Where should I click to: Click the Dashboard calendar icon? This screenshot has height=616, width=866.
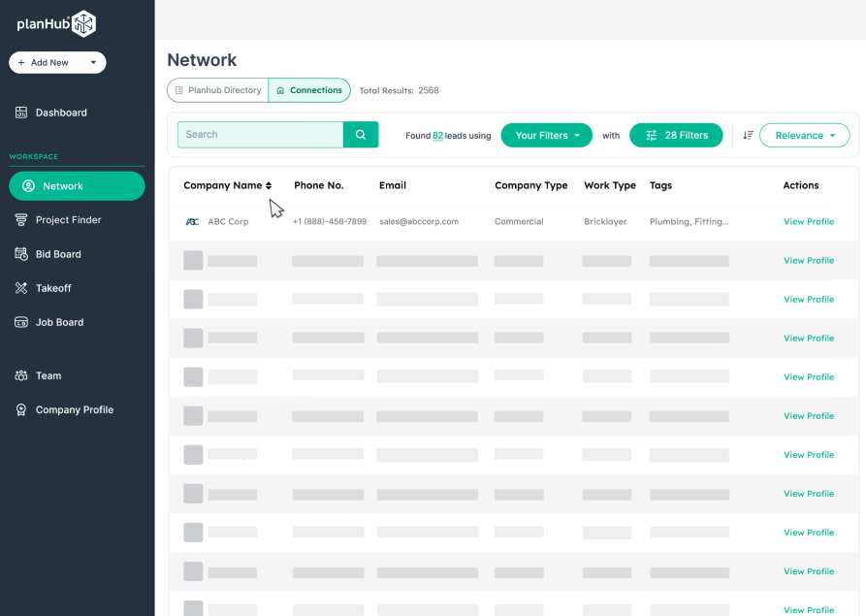coord(21,113)
